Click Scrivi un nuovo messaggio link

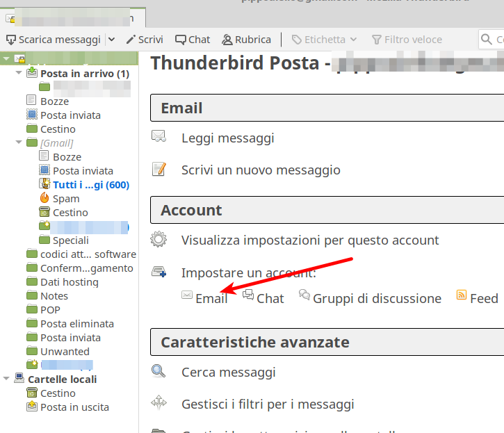point(261,170)
